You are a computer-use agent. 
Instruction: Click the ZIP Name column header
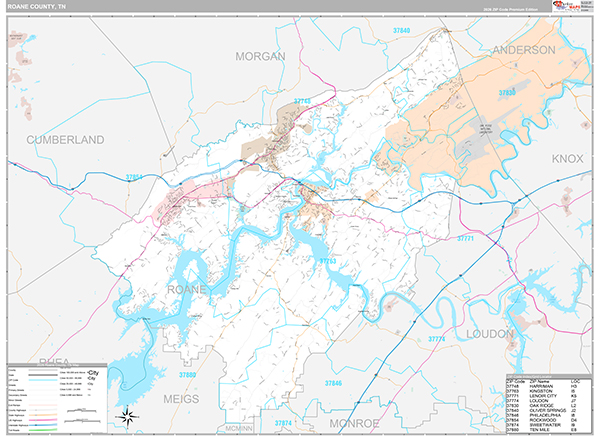click(x=540, y=382)
